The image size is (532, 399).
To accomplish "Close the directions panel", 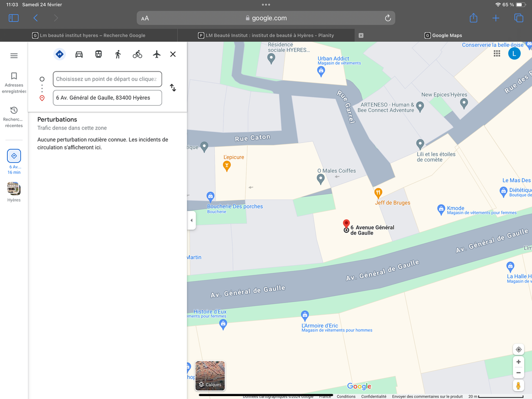I will pos(173,54).
